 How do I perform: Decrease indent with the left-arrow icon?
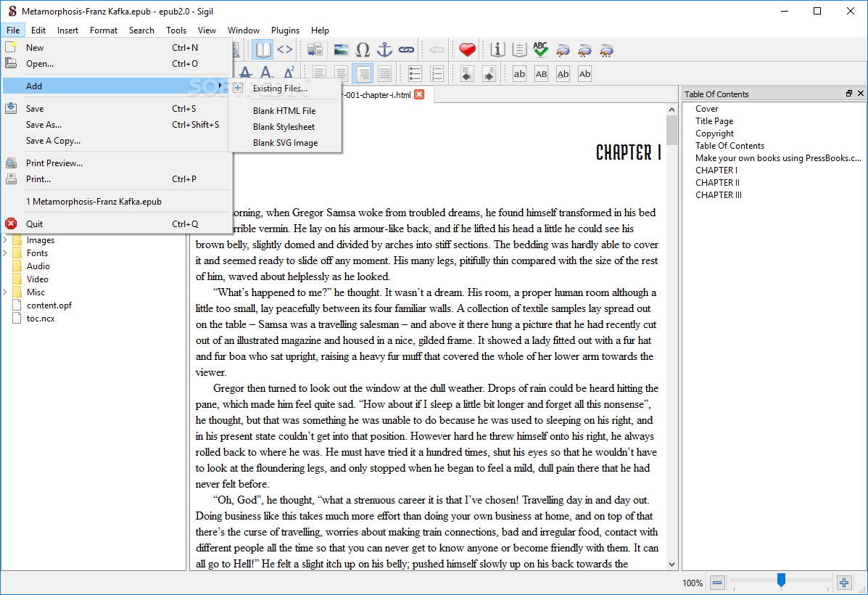pyautogui.click(x=467, y=74)
